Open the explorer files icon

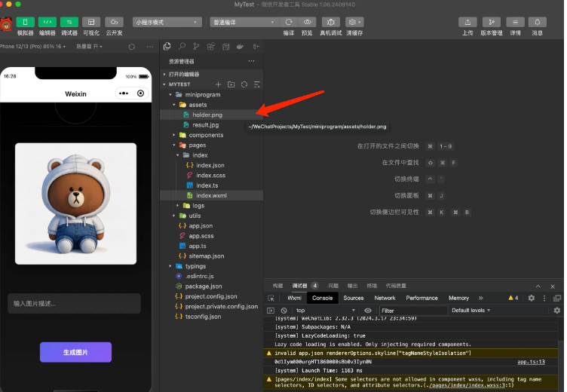tap(167, 46)
